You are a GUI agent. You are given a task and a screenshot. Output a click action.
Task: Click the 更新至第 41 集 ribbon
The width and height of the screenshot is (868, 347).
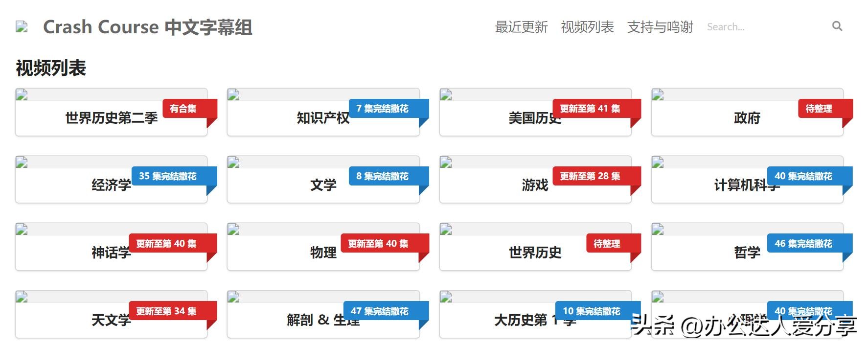597,109
